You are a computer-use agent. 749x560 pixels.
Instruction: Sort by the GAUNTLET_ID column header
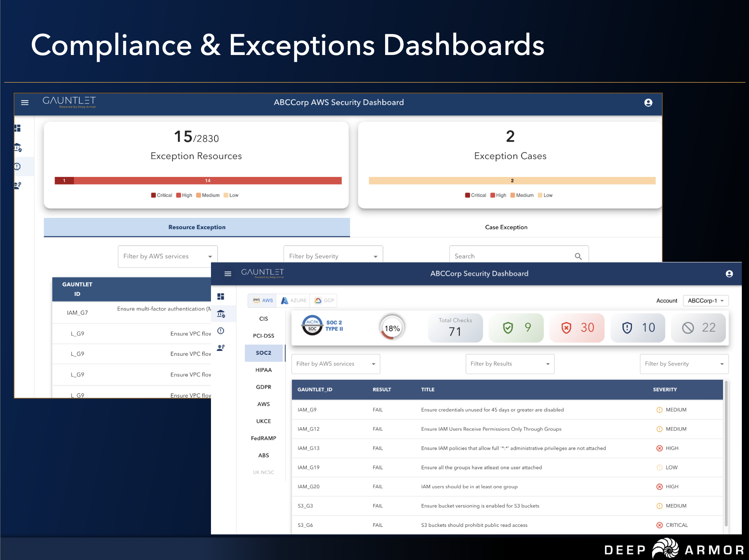[x=315, y=390]
